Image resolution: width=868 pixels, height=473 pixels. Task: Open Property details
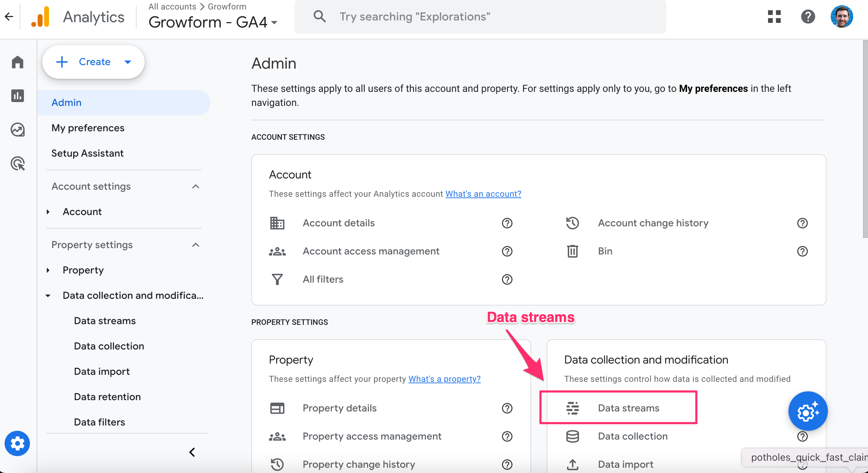click(340, 408)
